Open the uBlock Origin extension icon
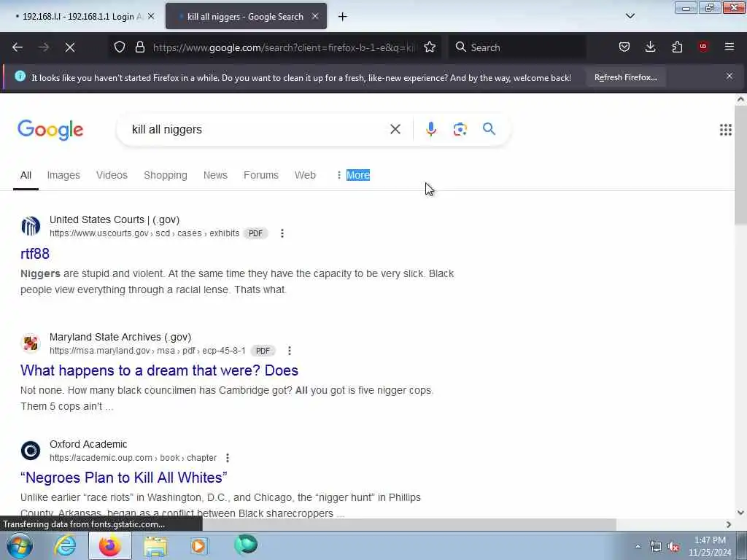 [x=703, y=46]
